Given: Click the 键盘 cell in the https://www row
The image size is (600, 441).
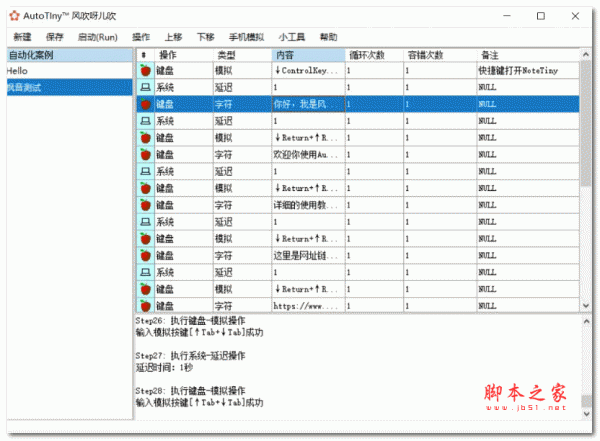Looking at the screenshot, I should click(184, 306).
